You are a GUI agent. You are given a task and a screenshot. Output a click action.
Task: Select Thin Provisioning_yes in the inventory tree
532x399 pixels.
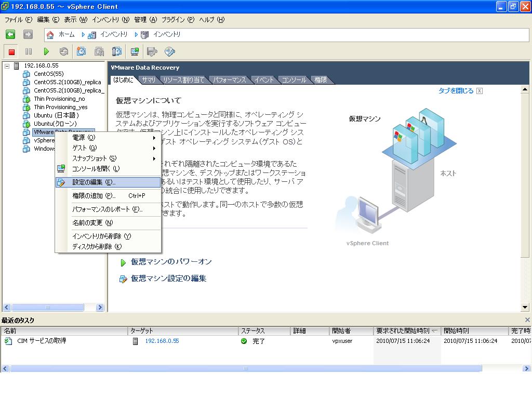61,107
